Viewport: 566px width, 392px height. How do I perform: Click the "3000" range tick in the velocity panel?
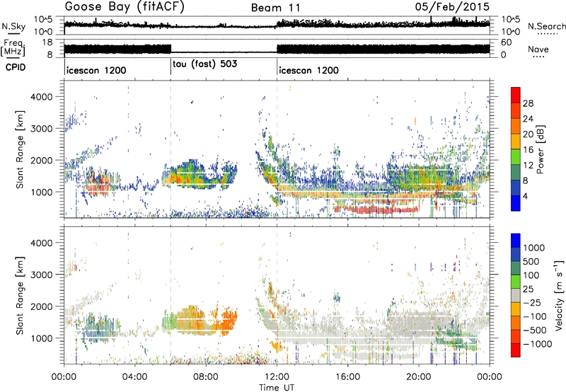(41, 275)
